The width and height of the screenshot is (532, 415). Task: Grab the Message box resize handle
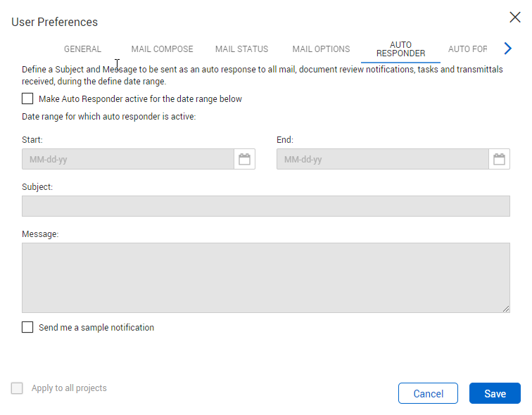click(x=506, y=309)
